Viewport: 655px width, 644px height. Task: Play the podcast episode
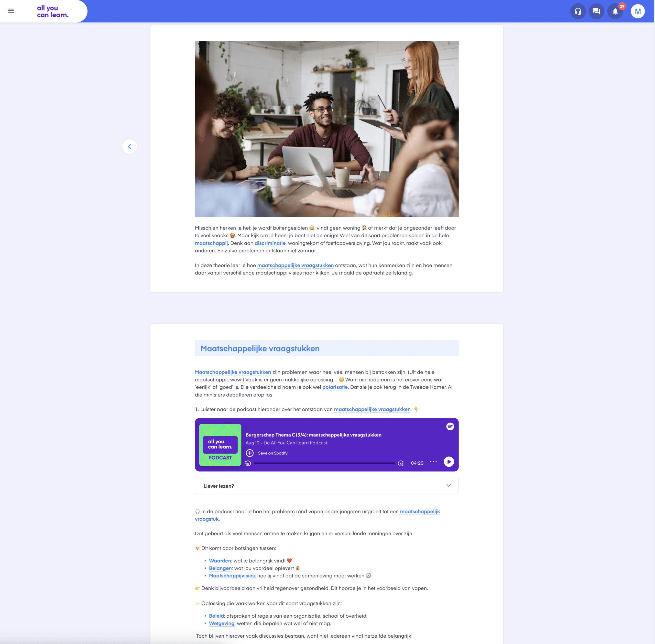tap(448, 462)
